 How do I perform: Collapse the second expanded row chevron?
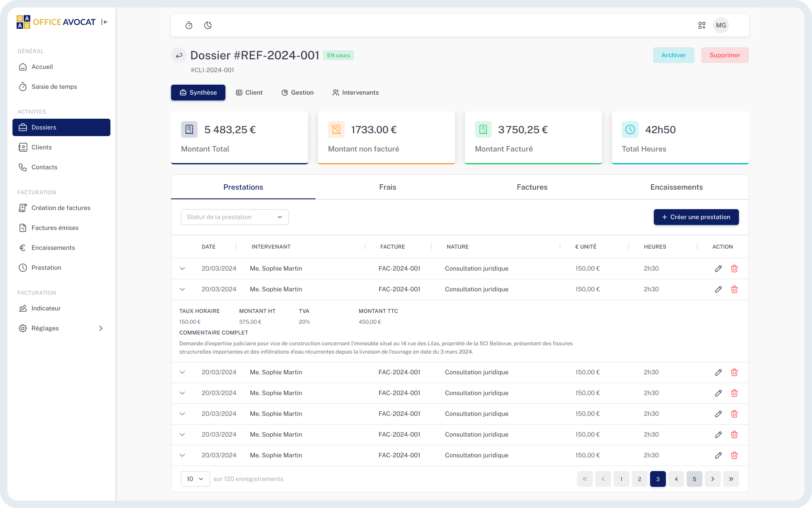tap(182, 289)
